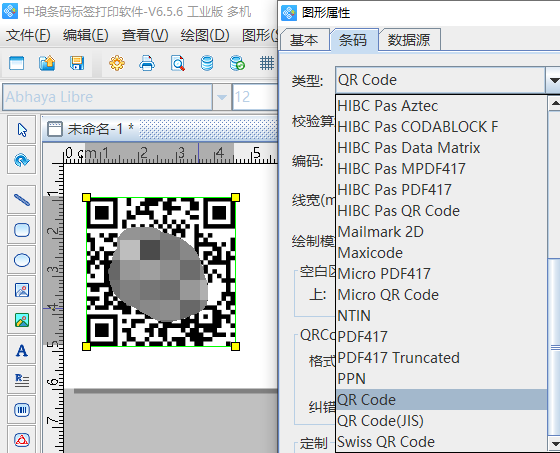Open the 文件(F) menu
This screenshot has width=560, height=453.
[x=28, y=36]
